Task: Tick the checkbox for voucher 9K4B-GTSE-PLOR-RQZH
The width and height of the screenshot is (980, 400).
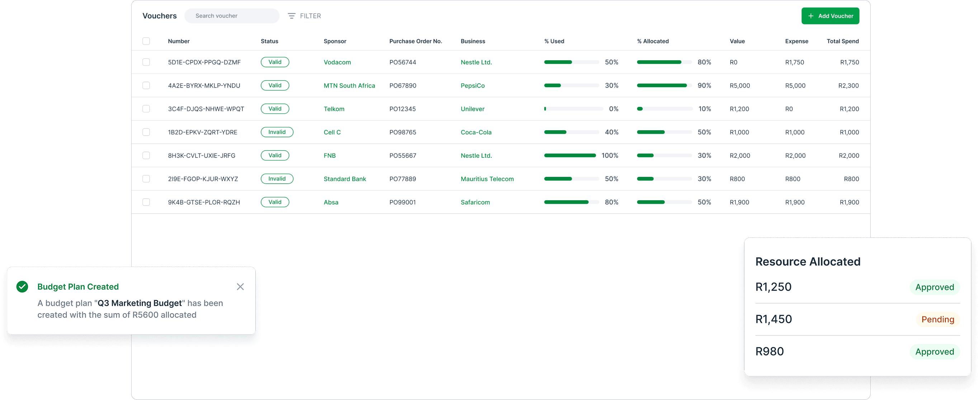Action: [x=146, y=202]
